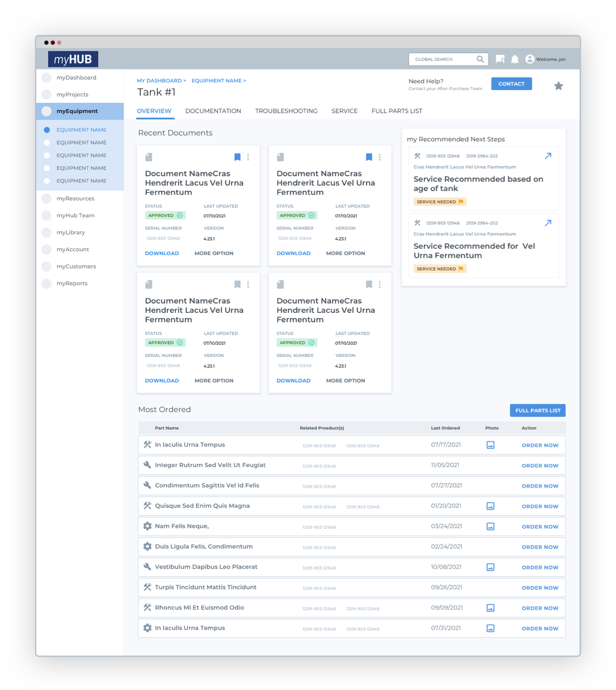Click wrench icon for Condimentum Sagittis Vel Id Felis
This screenshot has width=616, height=690.
point(147,485)
